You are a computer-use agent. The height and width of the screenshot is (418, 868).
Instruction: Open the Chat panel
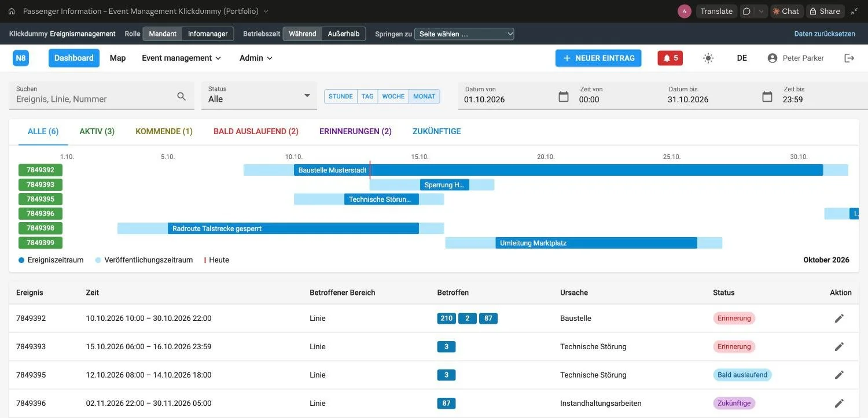786,11
